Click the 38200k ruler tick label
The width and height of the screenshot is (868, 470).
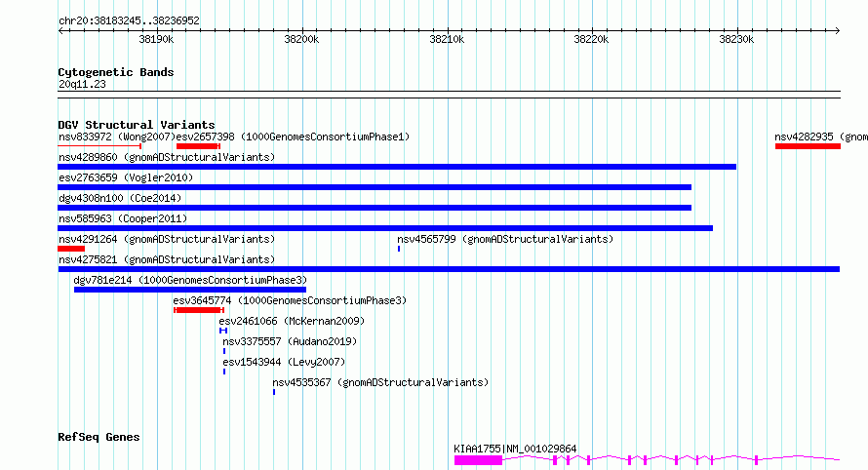301,39
